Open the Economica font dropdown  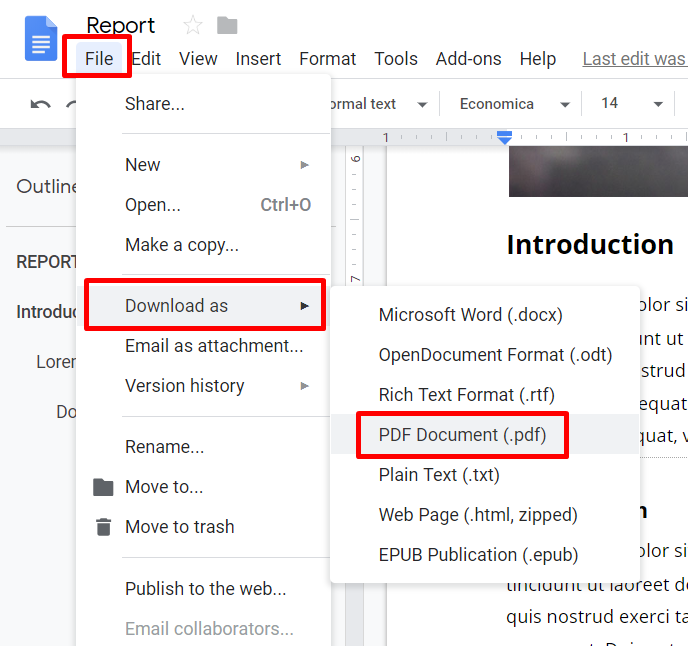(514, 104)
